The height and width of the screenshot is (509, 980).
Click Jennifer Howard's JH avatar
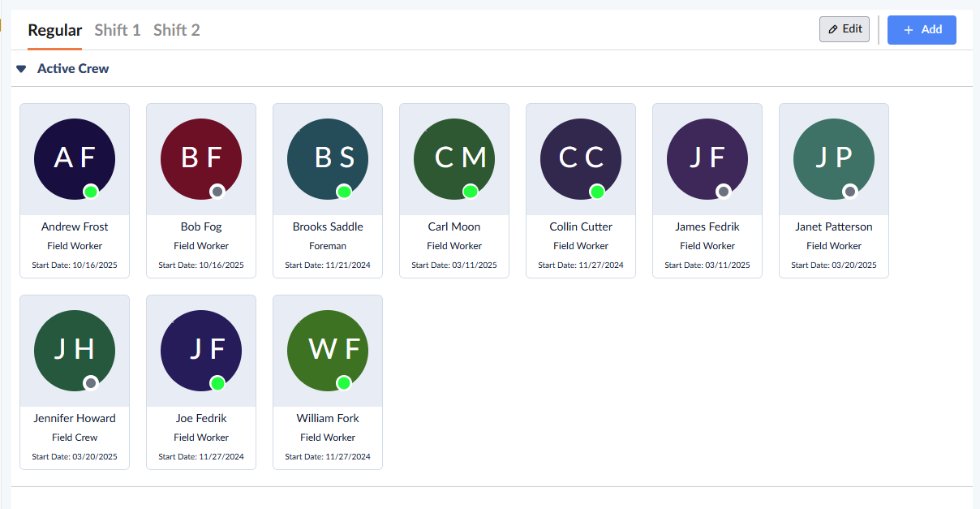75,351
